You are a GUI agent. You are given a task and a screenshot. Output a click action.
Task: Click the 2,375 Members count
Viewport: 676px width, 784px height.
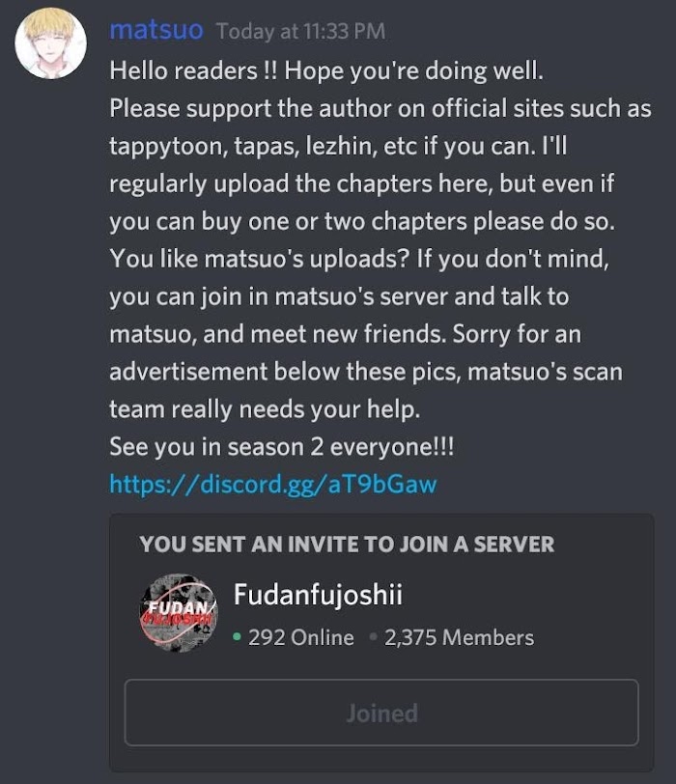[459, 637]
